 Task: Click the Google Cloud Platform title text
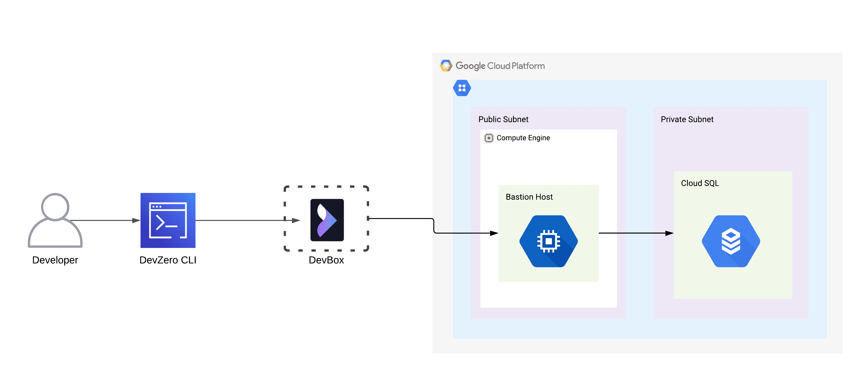click(x=500, y=66)
